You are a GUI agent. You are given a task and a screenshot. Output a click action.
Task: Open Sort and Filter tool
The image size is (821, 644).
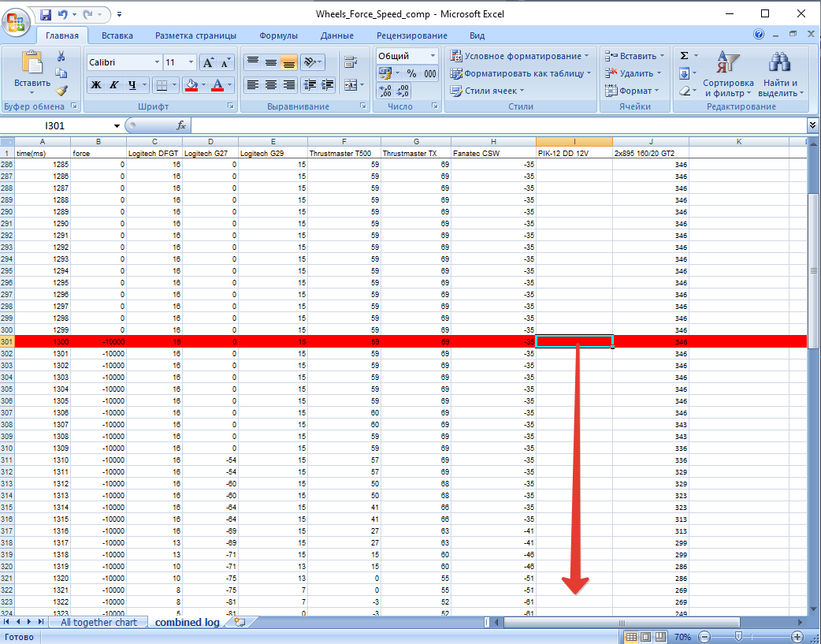727,75
